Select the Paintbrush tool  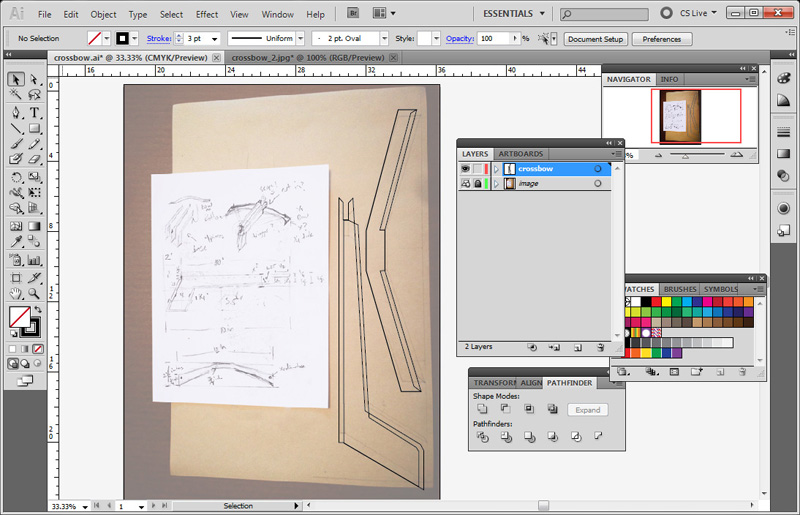tap(16, 144)
